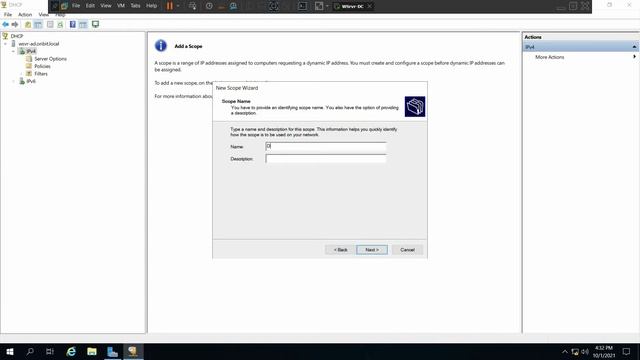This screenshot has width=640, height=360.
Task: Click the network icon in system tray
Action: click(x=575, y=352)
